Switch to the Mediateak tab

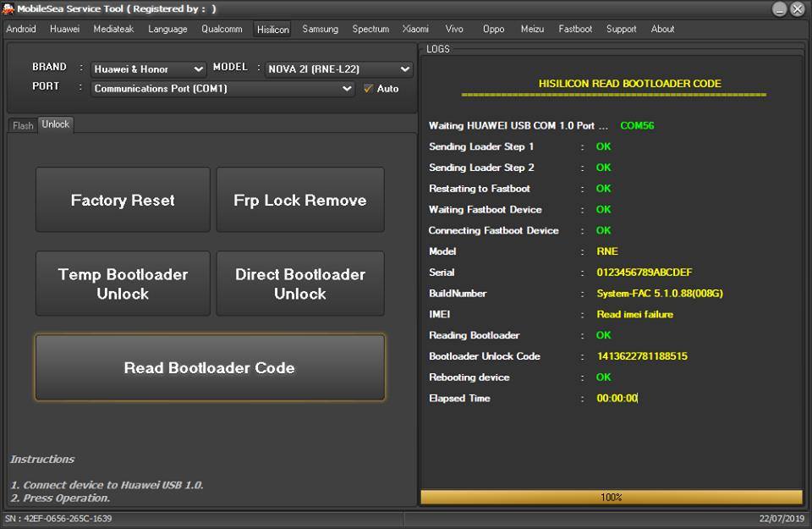[113, 29]
